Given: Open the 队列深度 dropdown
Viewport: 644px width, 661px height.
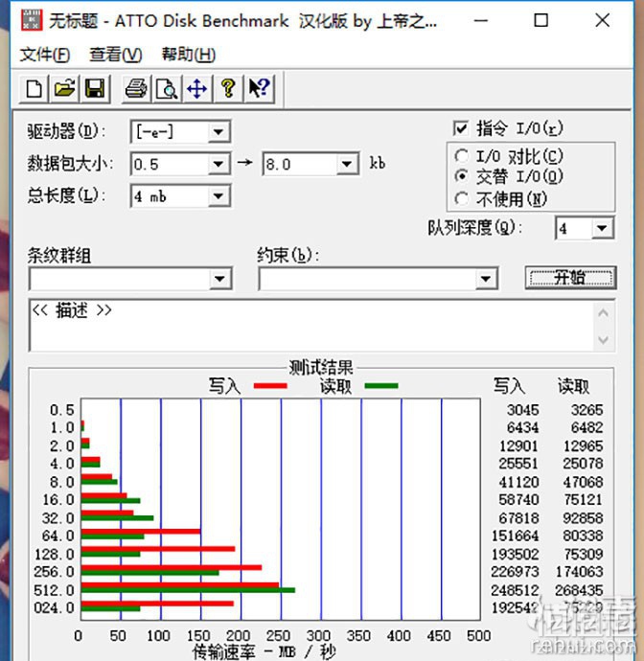Looking at the screenshot, I should tap(602, 229).
